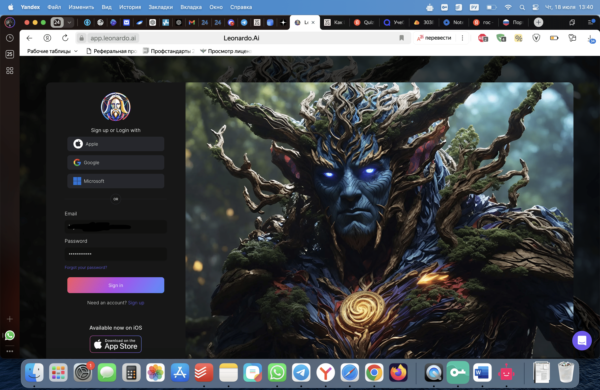Click the Download on the App Store badge
This screenshot has width=600, height=390.
(x=116, y=344)
